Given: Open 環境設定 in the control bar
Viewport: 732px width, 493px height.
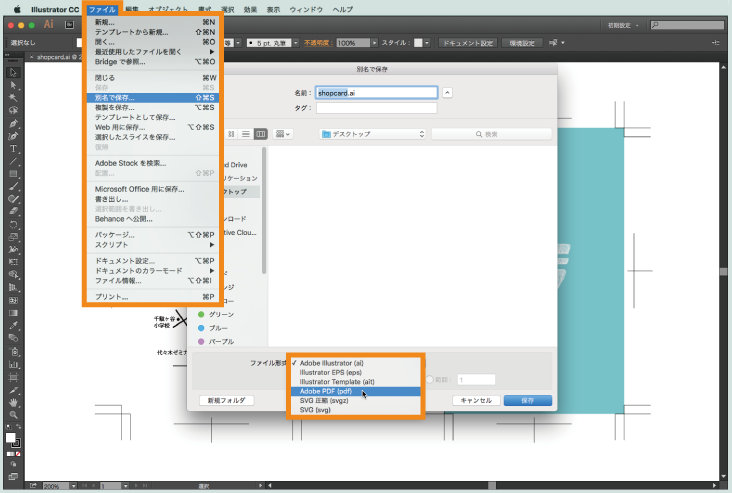Looking at the screenshot, I should pyautogui.click(x=522, y=43).
